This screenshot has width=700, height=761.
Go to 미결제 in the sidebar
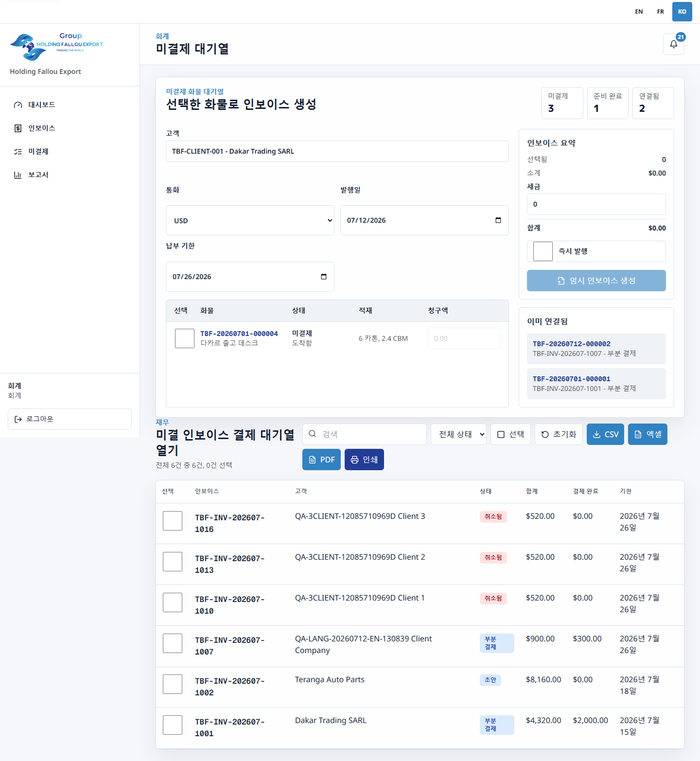(x=70, y=152)
